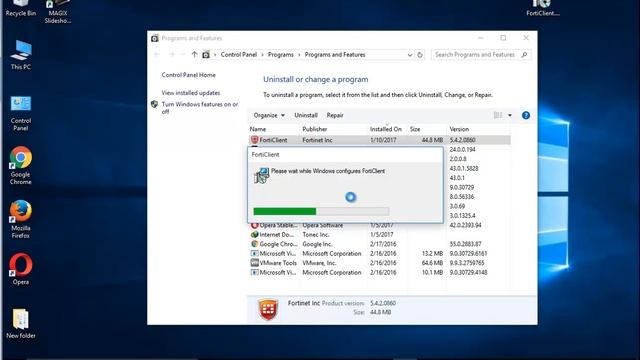This screenshot has width=640, height=360.
Task: Open the Recycle Bin desktop icon
Action: coord(20,8)
